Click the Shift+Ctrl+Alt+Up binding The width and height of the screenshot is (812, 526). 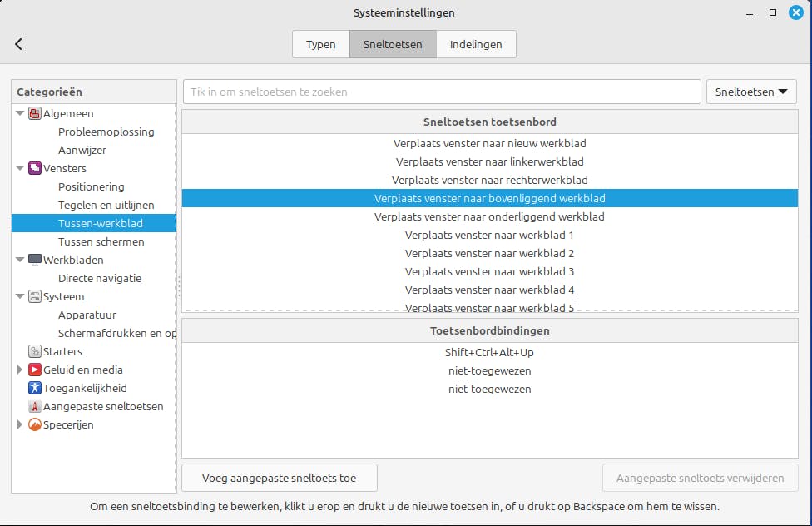pos(490,352)
